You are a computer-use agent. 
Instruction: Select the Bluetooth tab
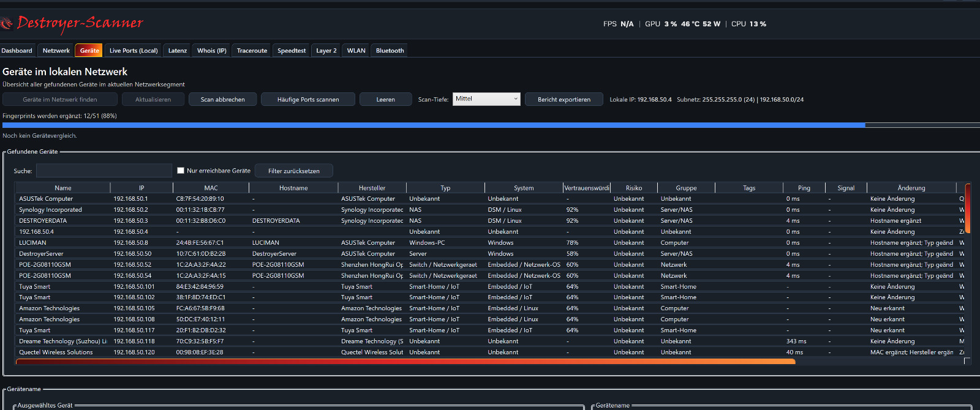390,51
